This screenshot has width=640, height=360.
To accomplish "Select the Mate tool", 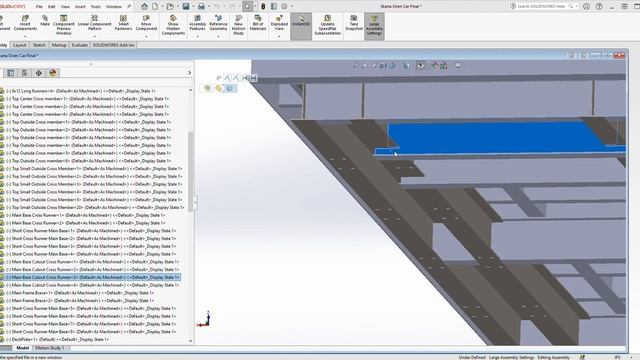I will pyautogui.click(x=45, y=21).
